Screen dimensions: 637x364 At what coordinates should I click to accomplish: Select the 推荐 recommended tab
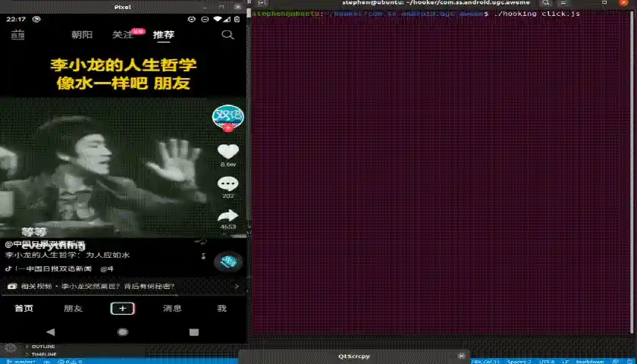tap(164, 35)
